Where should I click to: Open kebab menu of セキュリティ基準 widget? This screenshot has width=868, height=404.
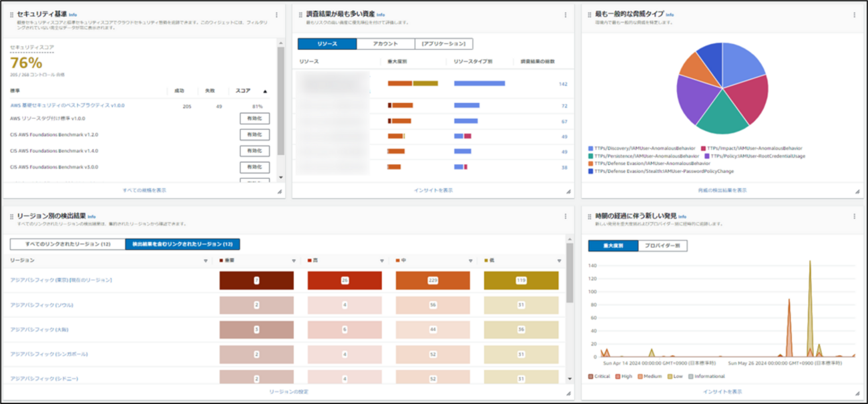click(276, 15)
